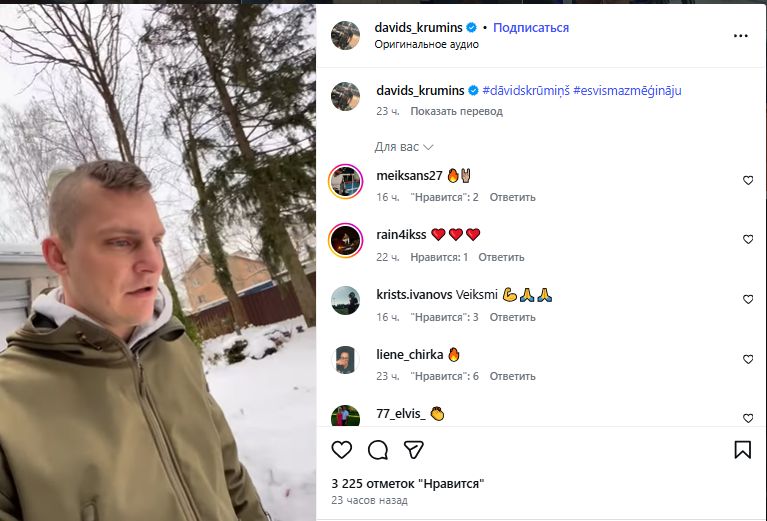Show translation with "Показать перевод"
The width and height of the screenshot is (767, 521).
point(456,111)
